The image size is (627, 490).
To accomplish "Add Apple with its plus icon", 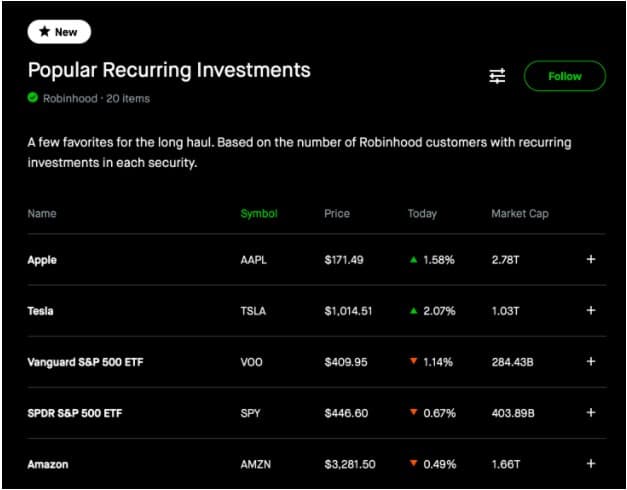I will [591, 260].
